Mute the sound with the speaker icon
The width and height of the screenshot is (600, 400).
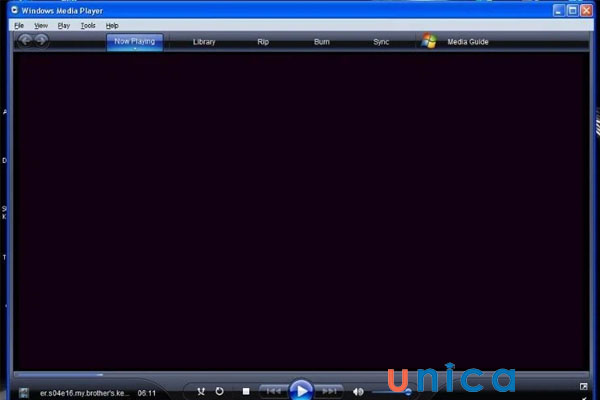[x=358, y=392]
